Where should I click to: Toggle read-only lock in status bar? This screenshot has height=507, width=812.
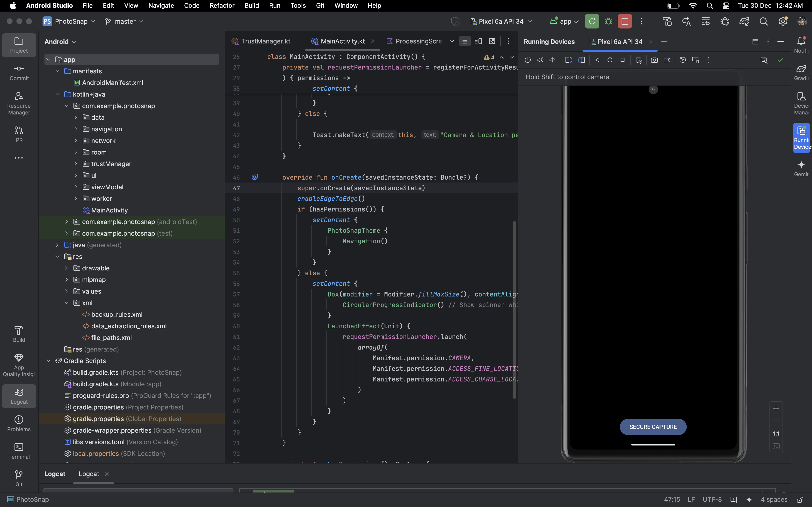tap(800, 499)
